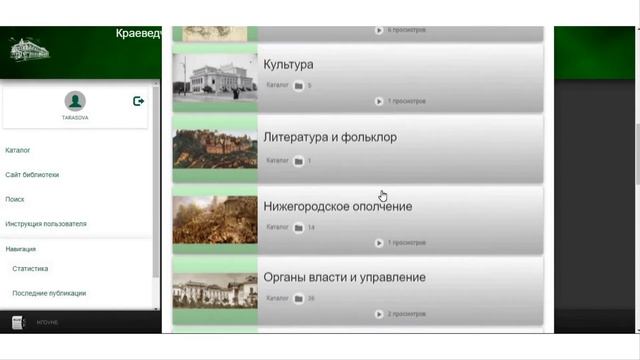Click the newspaper icon in the bottom bar

(x=18, y=322)
